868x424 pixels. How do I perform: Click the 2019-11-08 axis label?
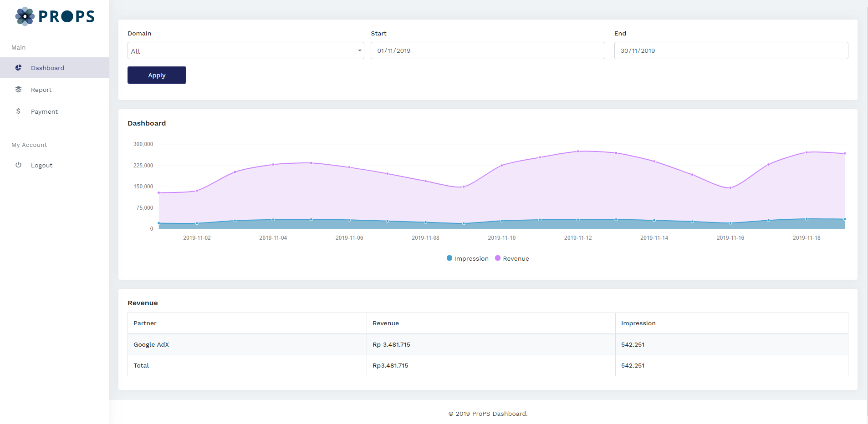tap(425, 238)
